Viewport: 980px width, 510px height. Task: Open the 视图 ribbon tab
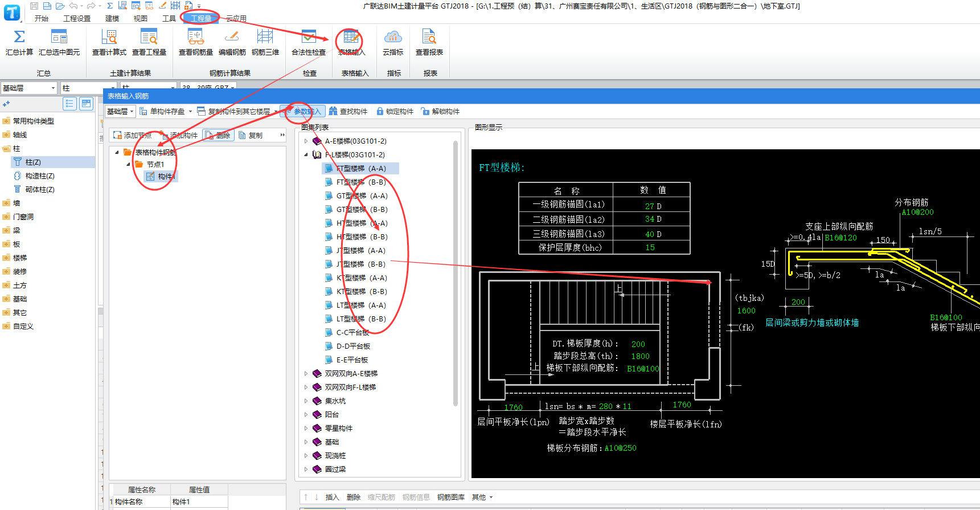(x=141, y=18)
